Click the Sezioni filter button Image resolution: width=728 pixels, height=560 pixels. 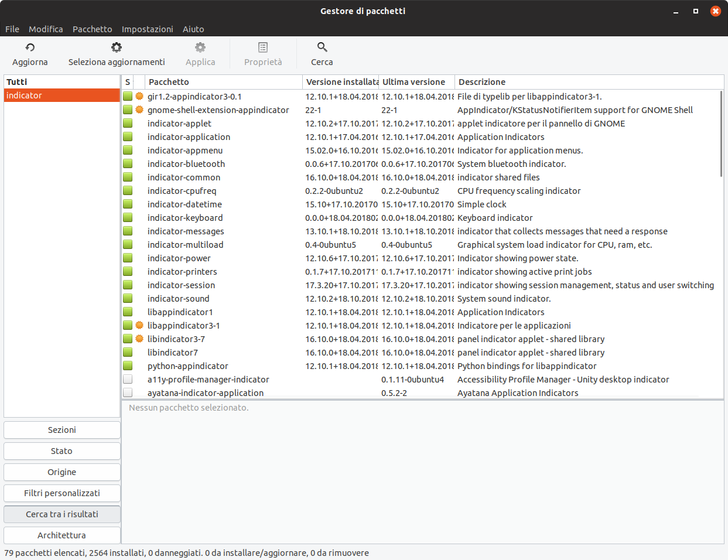click(61, 429)
